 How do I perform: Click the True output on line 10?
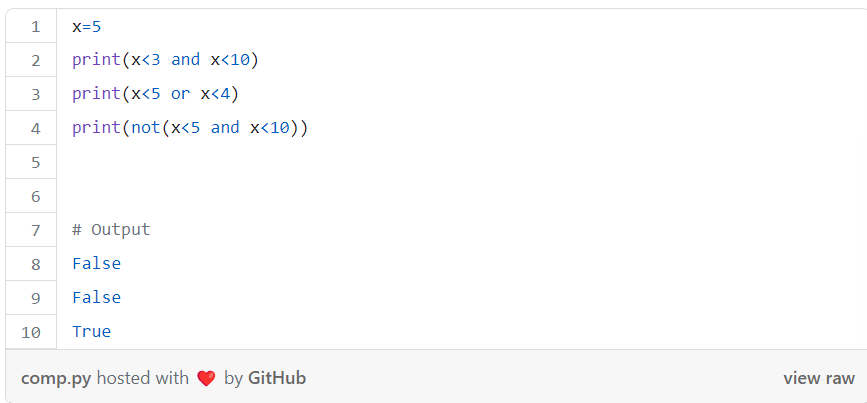[x=92, y=332]
